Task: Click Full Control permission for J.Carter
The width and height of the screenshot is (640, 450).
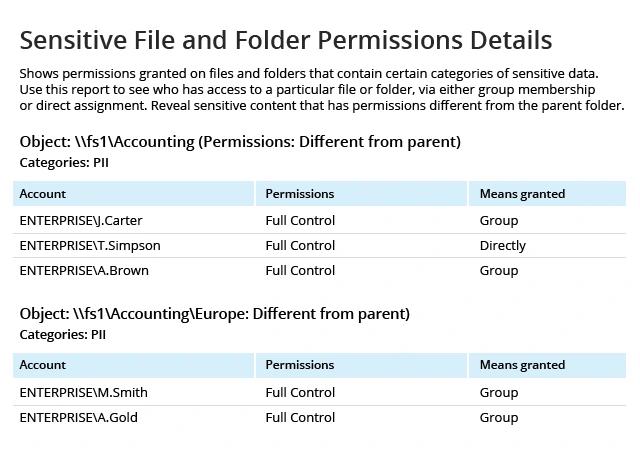Action: 300,221
